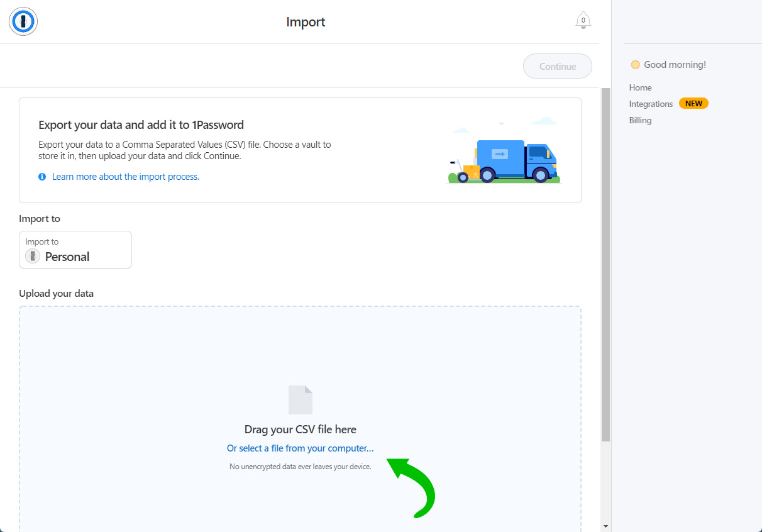The image size is (762, 532).
Task: Click the gray document icon in upload area
Action: pyautogui.click(x=300, y=400)
